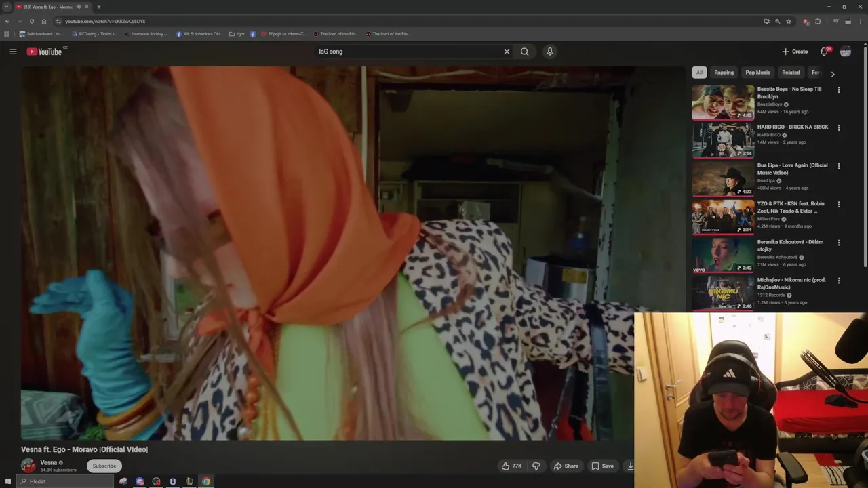Open the browser home page icon
The width and height of the screenshot is (868, 488).
tap(44, 21)
